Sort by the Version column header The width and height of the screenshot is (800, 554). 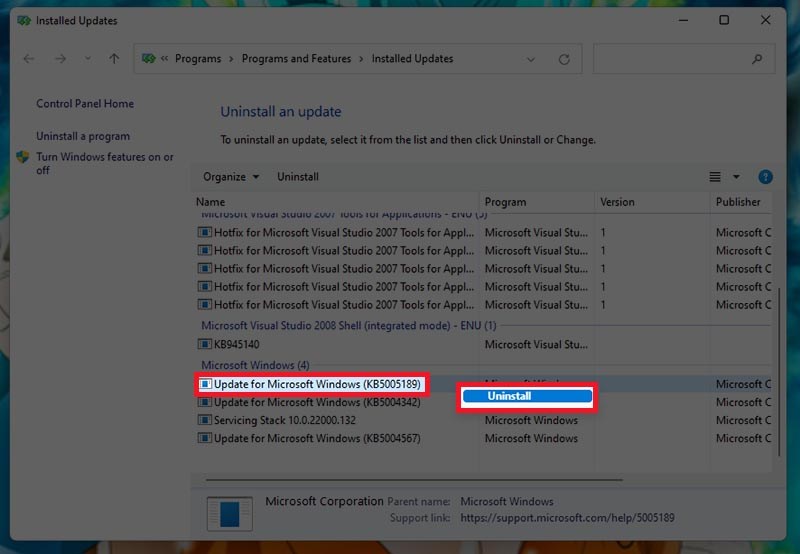click(x=617, y=202)
